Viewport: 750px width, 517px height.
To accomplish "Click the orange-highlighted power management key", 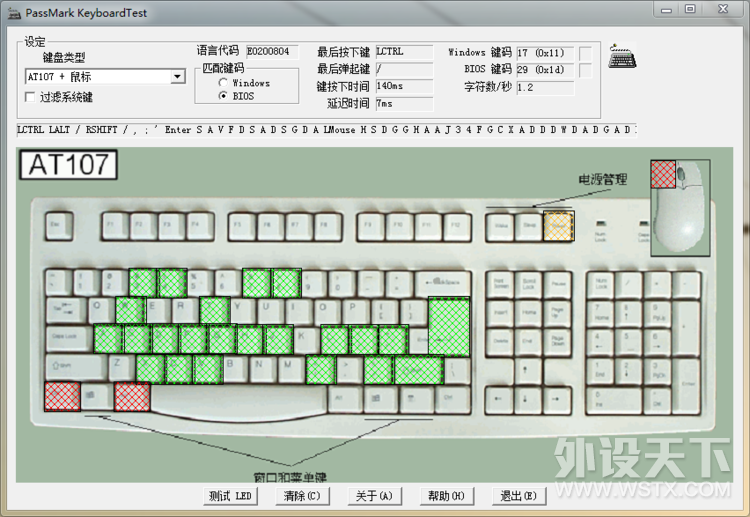I will [558, 227].
